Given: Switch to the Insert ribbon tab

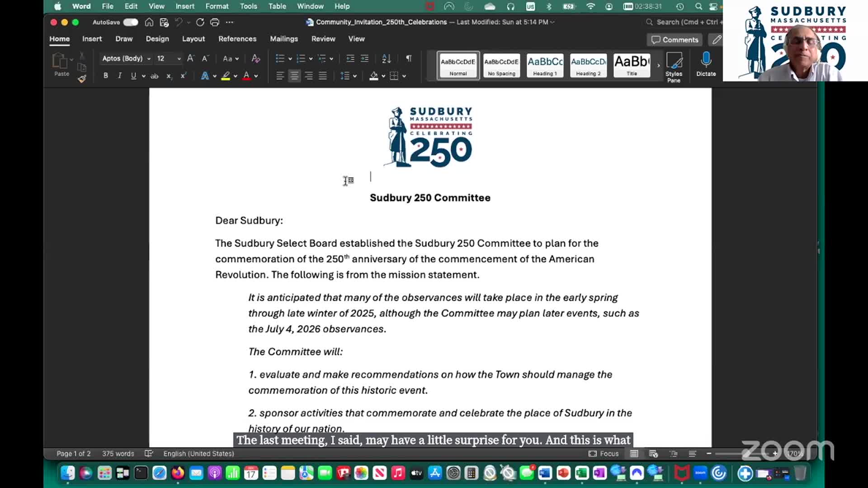Looking at the screenshot, I should pyautogui.click(x=92, y=39).
